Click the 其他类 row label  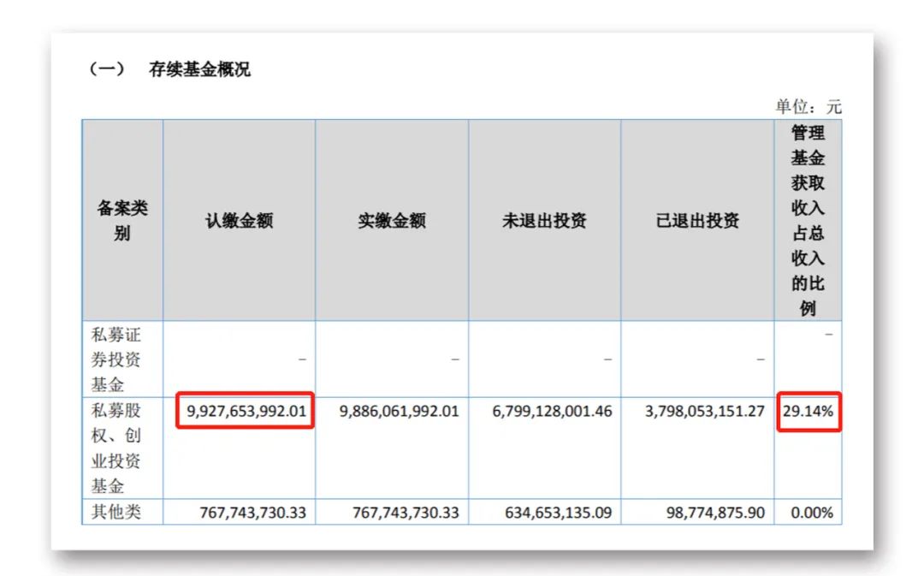115,513
